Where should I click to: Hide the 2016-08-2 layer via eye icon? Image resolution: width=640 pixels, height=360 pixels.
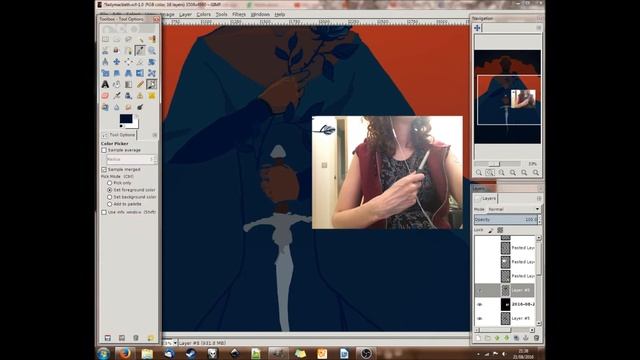tap(480, 304)
